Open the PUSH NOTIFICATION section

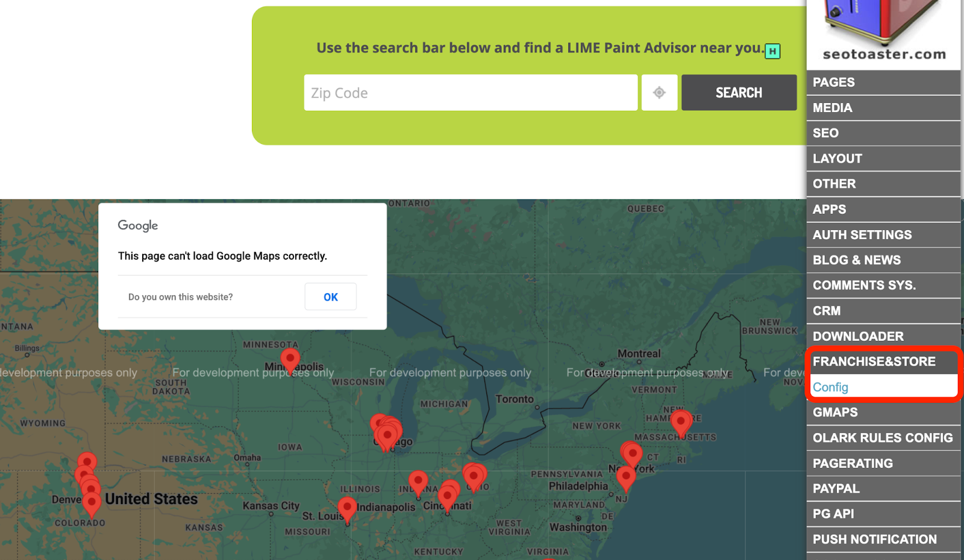(883, 540)
